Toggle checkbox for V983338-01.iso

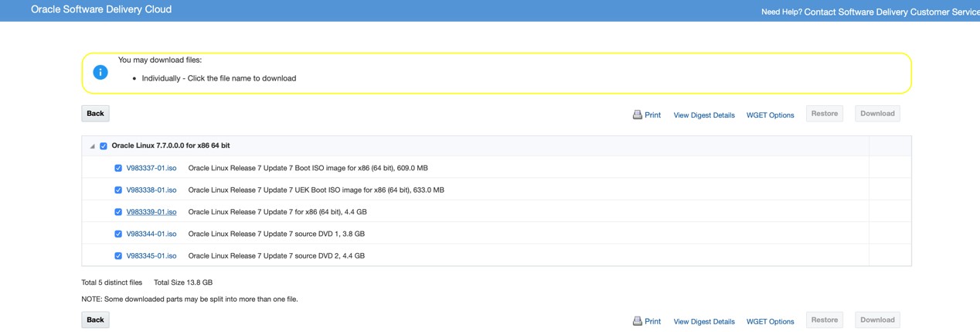[118, 190]
